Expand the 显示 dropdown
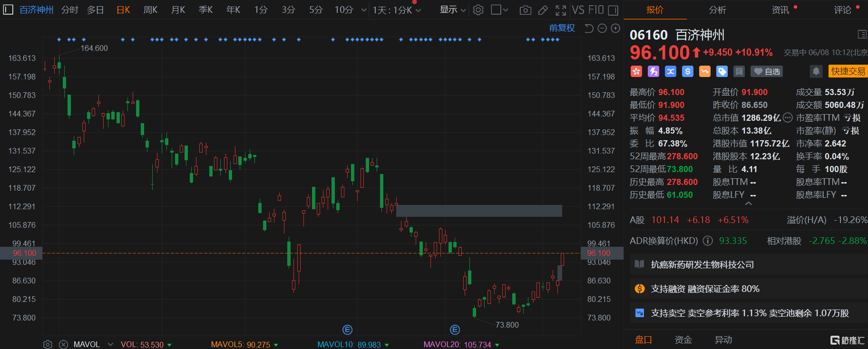This screenshot has height=349, width=868. pos(452,10)
